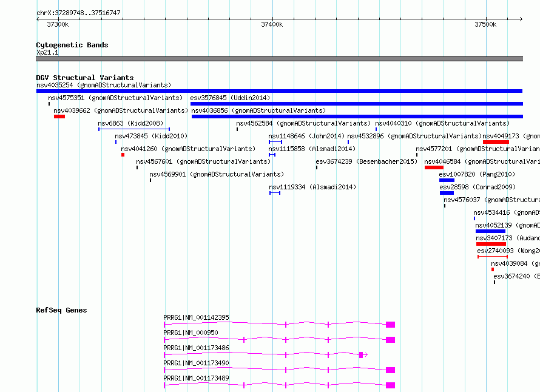Image resolution: width=540 pixels, height=392 pixels.
Task: Click the 37400k ruler position
Action: coord(272,24)
